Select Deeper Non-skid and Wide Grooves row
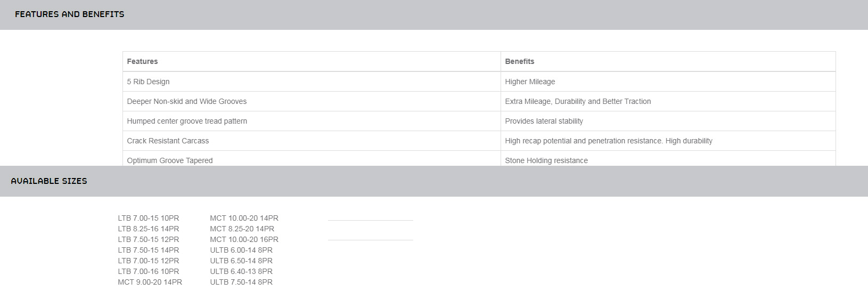This screenshot has width=868, height=307. 186,102
